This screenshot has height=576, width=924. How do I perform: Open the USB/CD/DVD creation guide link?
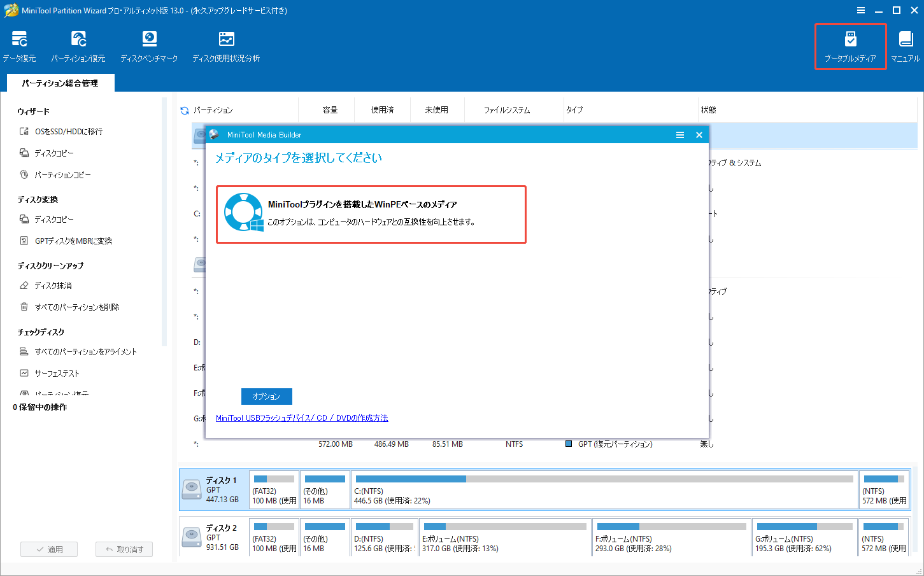click(x=301, y=418)
